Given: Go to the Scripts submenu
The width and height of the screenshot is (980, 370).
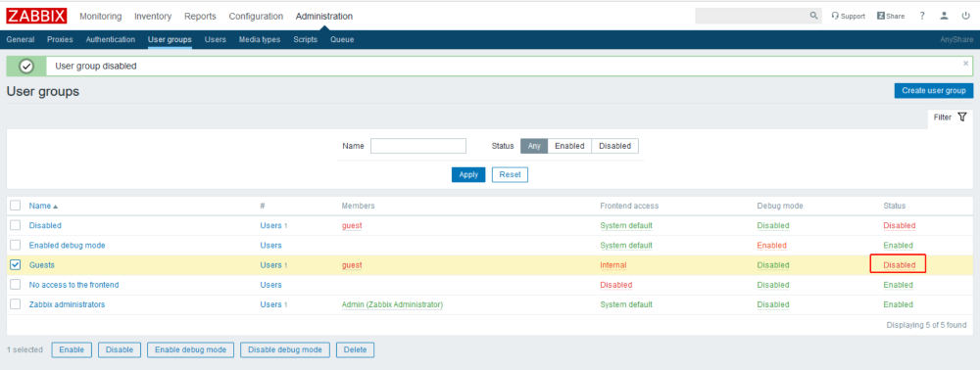Looking at the screenshot, I should [x=305, y=39].
